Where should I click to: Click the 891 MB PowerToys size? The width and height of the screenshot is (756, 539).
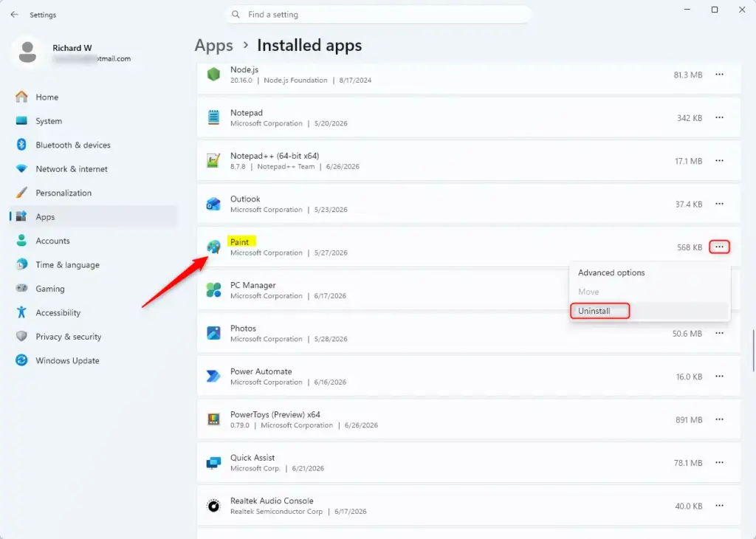[x=689, y=420]
